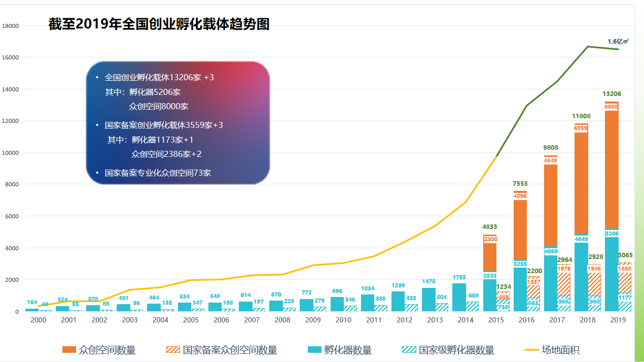644x362 pixels.
Task: Click the teal 孵化器数量 legend swatch
Action: click(314, 350)
